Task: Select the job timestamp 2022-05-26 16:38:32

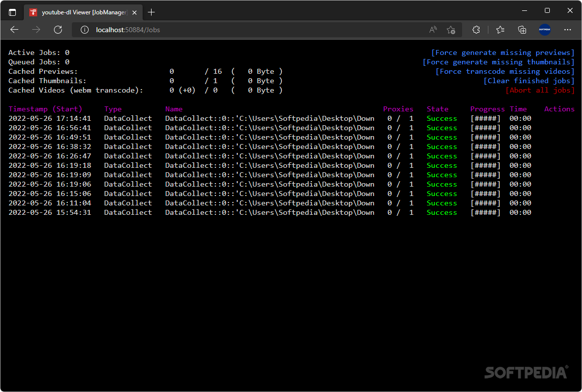Action: (x=50, y=147)
